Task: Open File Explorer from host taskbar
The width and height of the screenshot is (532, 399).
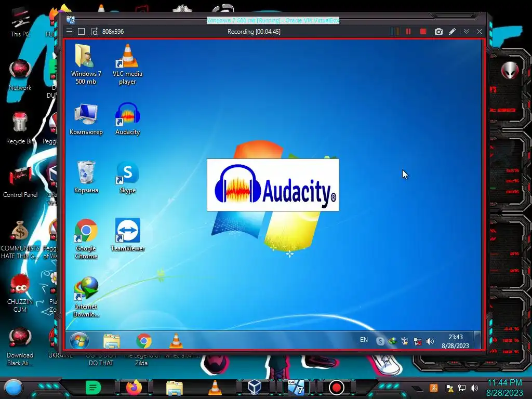Action: click(x=175, y=388)
